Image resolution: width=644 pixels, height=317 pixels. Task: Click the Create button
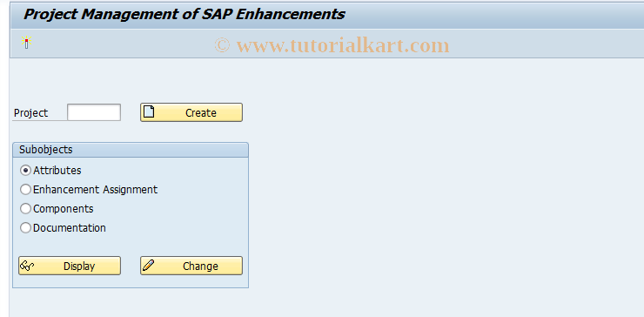191,112
